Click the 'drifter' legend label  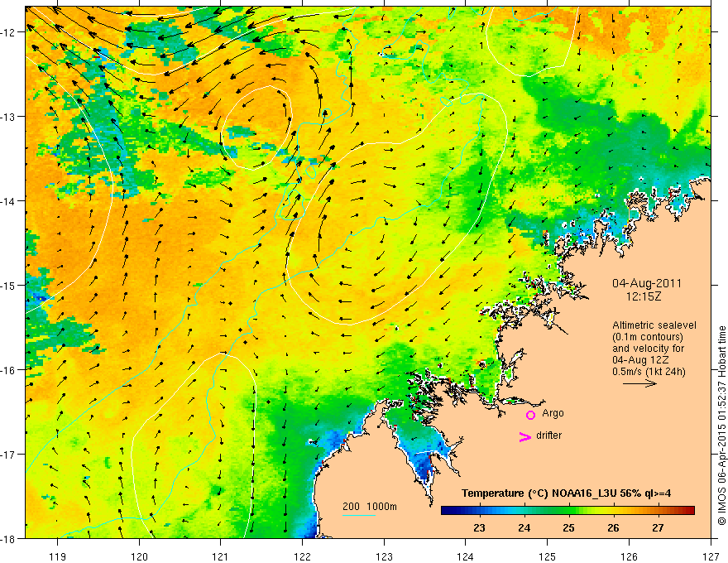548,435
